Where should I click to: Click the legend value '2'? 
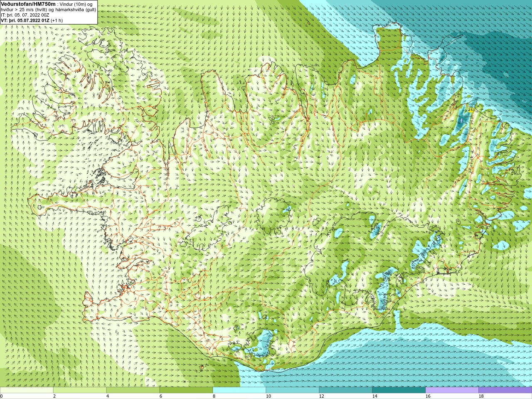point(54,396)
